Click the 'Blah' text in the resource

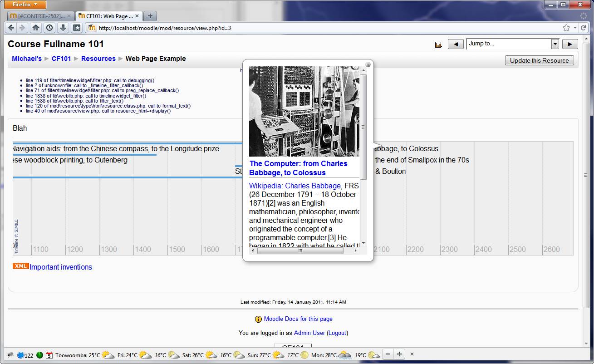[x=20, y=128]
